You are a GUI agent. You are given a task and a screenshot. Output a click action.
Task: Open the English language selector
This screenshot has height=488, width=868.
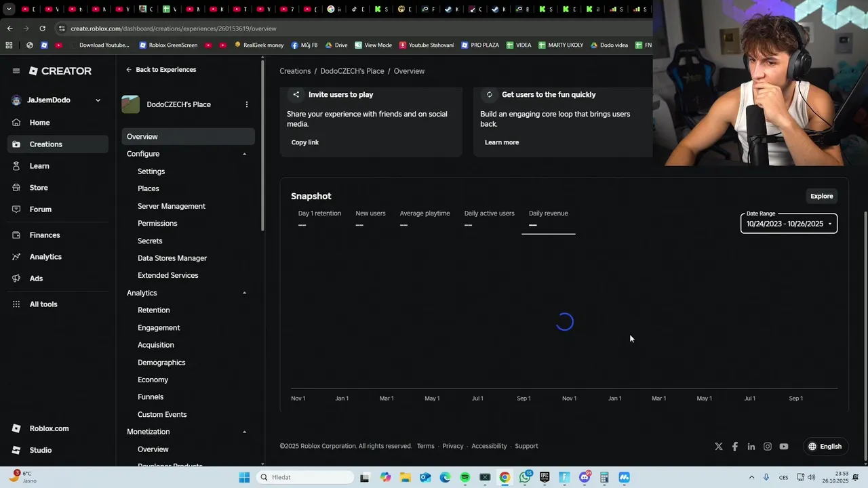click(x=825, y=447)
